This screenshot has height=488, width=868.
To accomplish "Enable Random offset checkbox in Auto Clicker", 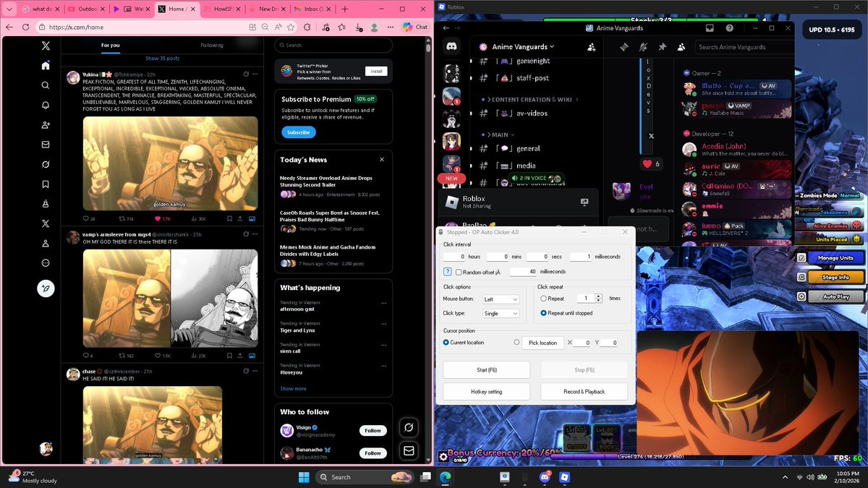I will (459, 272).
